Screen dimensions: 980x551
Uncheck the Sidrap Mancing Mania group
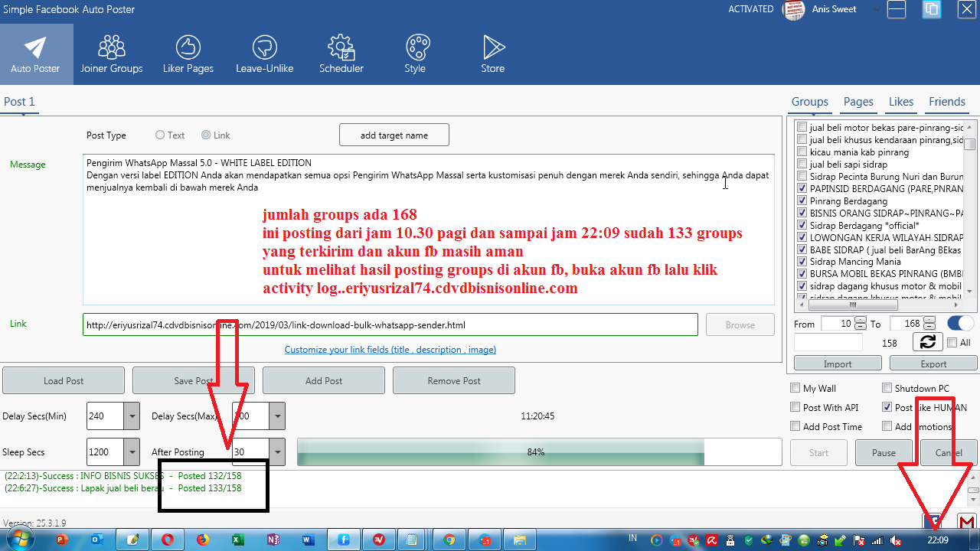click(x=802, y=262)
